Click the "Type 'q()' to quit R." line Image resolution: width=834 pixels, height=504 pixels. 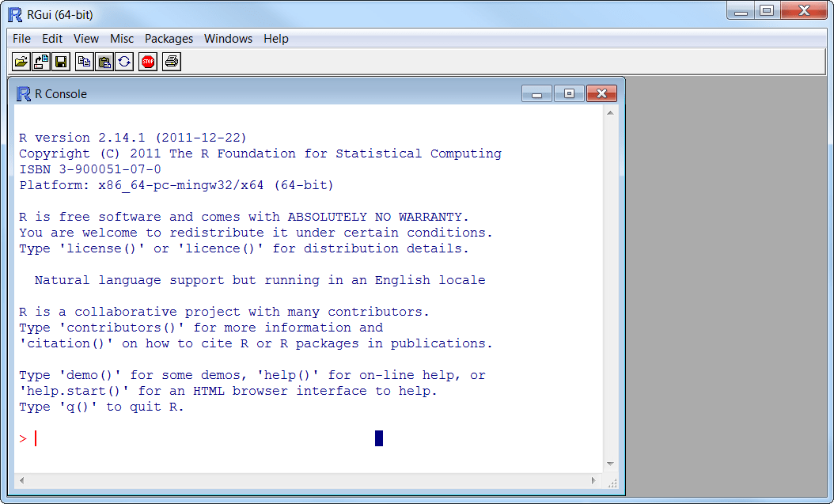(x=101, y=407)
